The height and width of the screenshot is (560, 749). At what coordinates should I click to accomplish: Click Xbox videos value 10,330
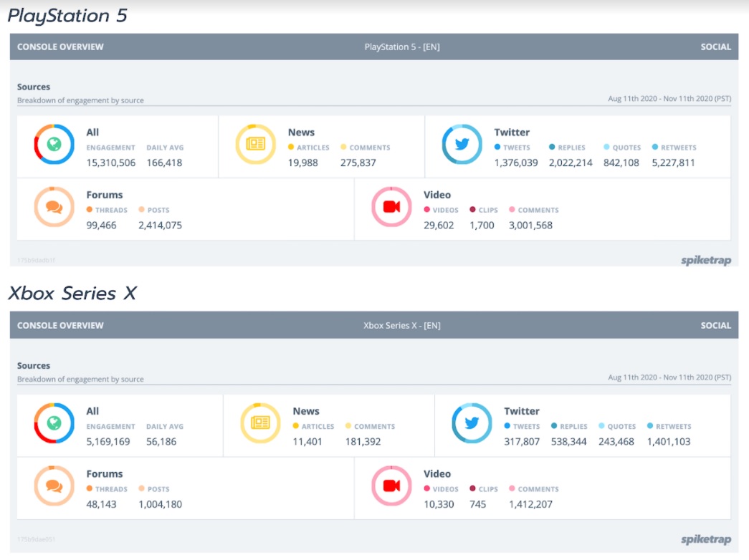click(x=439, y=505)
